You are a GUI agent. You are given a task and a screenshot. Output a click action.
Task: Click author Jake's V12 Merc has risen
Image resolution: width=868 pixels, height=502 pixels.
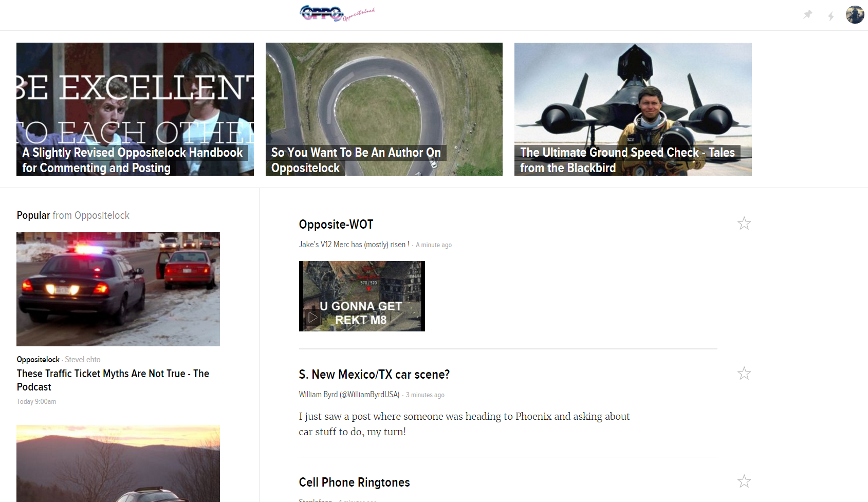coord(354,245)
